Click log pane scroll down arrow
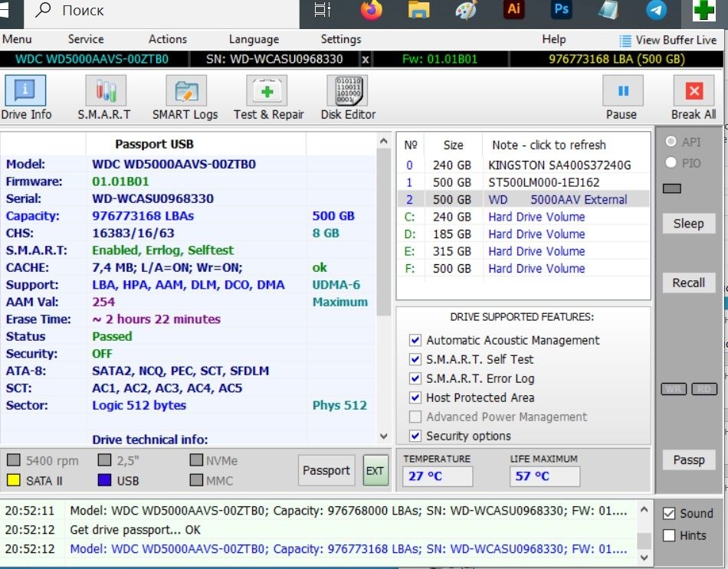This screenshot has height=569, width=728. point(644,557)
